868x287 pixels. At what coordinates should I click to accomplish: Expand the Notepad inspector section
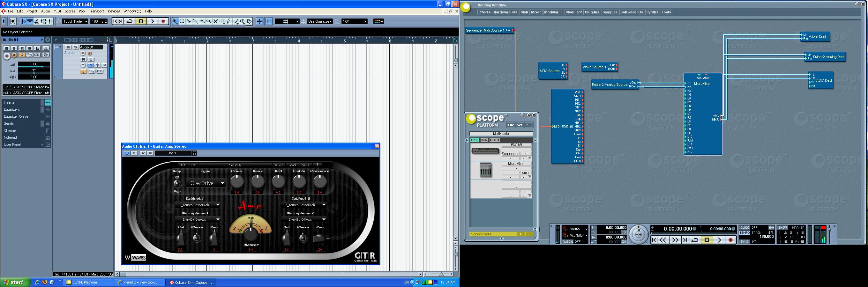tap(22, 137)
